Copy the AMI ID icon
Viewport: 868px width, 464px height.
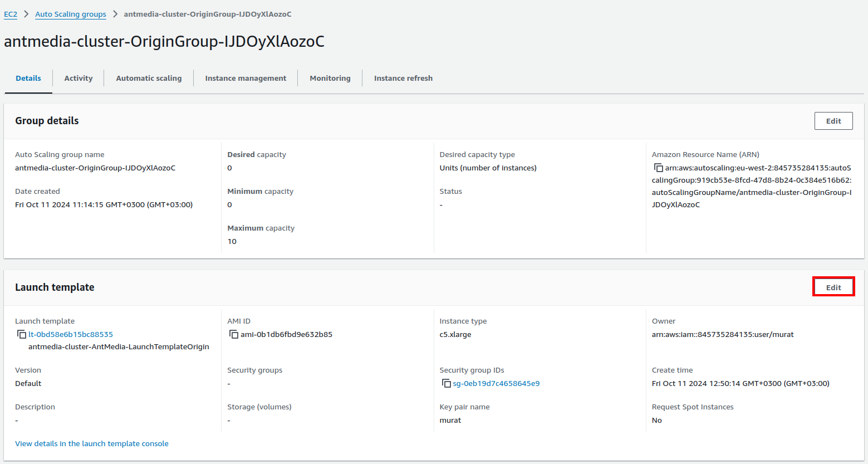click(234, 334)
